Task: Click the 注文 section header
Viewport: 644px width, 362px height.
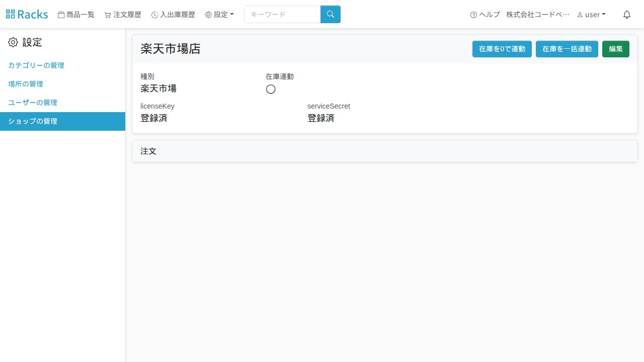Action: (385, 151)
